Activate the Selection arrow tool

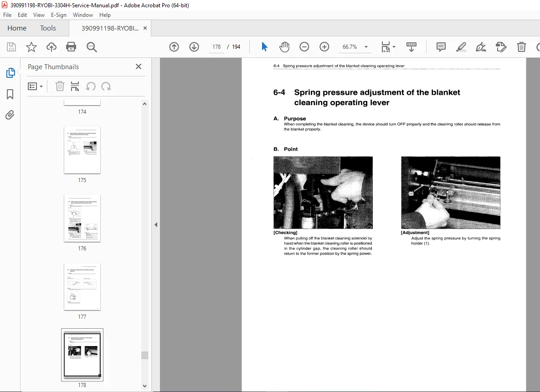pos(264,47)
